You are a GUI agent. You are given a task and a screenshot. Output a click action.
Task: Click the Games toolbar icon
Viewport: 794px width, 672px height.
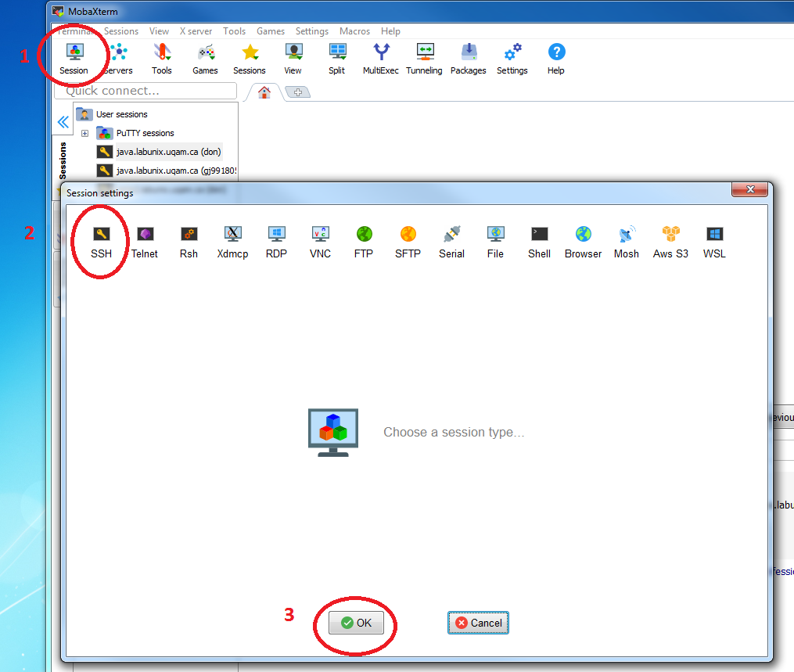pos(205,59)
